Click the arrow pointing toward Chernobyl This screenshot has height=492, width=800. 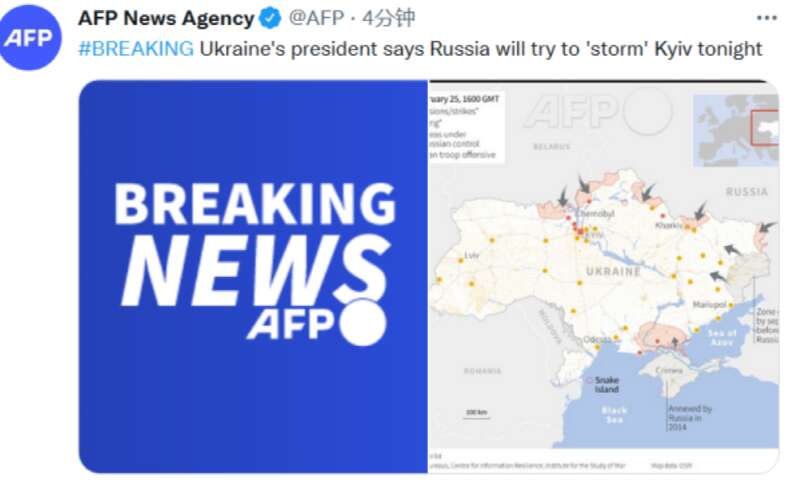click(x=583, y=184)
